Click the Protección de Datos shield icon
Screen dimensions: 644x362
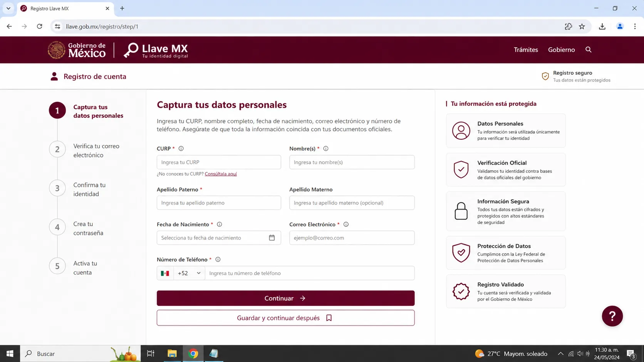coord(461,253)
